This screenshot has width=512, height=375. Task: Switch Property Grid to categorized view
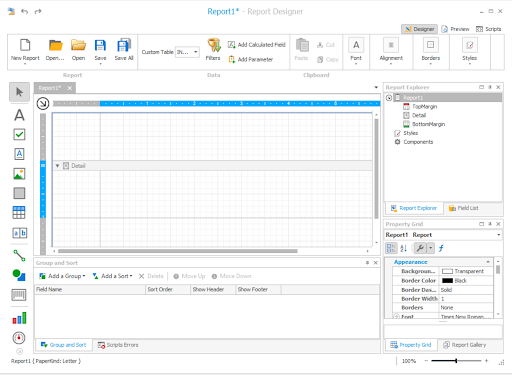tap(391, 248)
